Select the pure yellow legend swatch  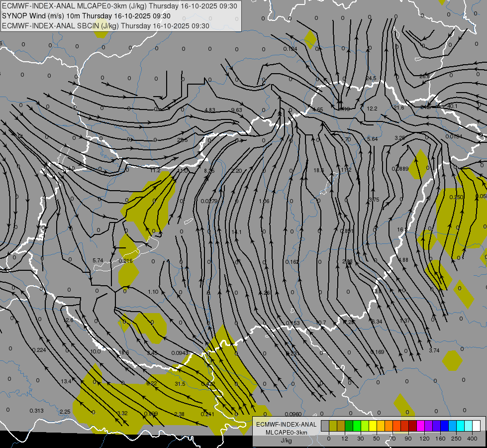(373, 426)
